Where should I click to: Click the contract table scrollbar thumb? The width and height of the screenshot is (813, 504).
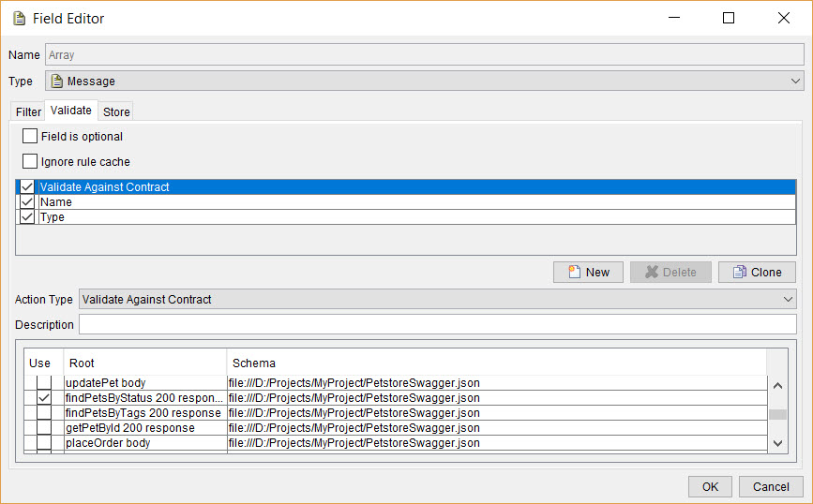click(777, 414)
